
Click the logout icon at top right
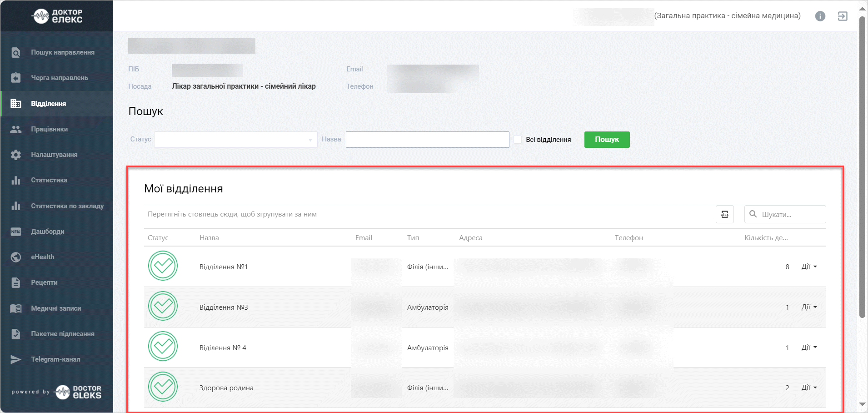(842, 16)
